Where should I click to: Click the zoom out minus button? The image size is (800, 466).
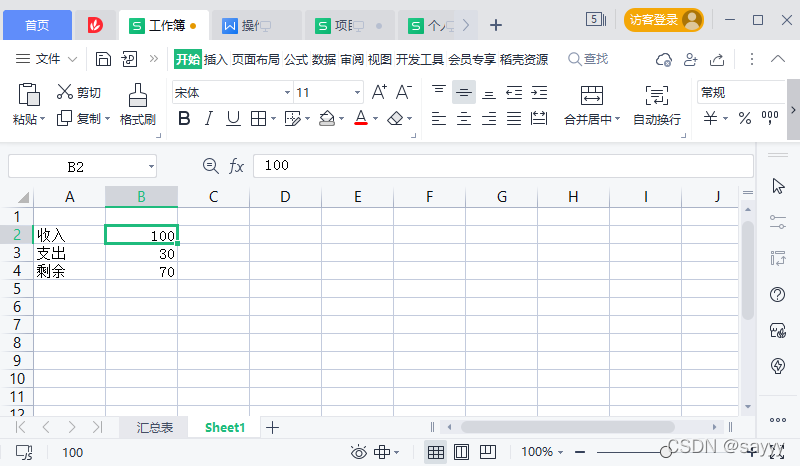coord(580,452)
